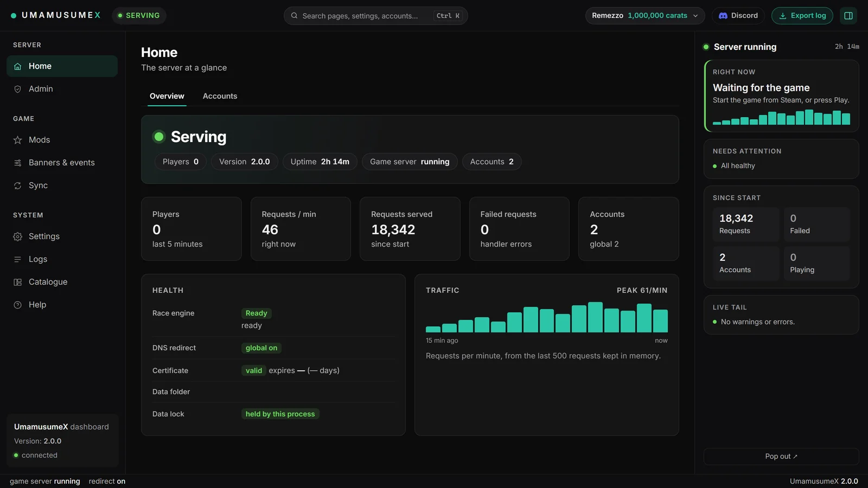Image resolution: width=868 pixels, height=488 pixels.
Task: Click the Banners & events sliders icon
Action: click(17, 163)
